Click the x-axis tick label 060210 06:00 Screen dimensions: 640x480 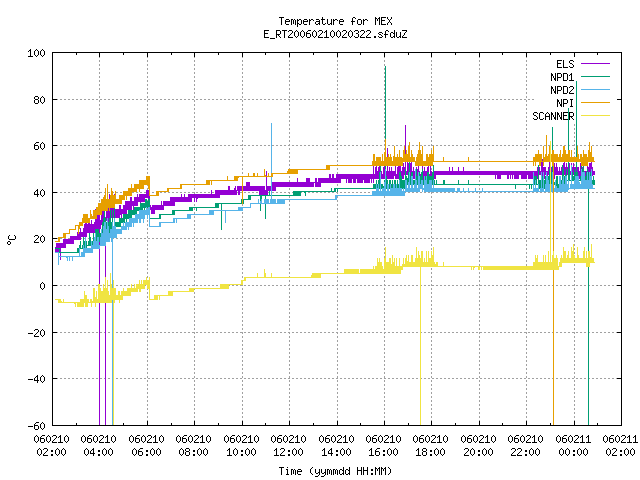pos(146,446)
